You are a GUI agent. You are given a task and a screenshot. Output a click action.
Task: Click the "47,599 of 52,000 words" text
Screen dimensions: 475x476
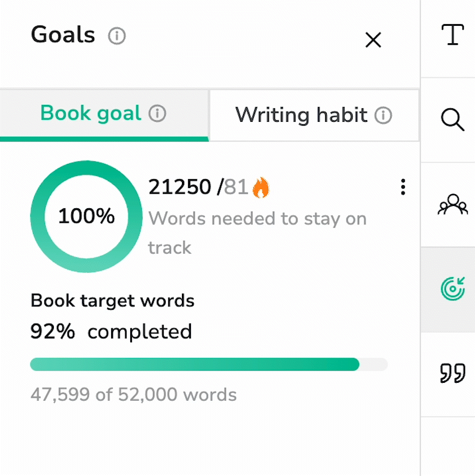pyautogui.click(x=134, y=395)
